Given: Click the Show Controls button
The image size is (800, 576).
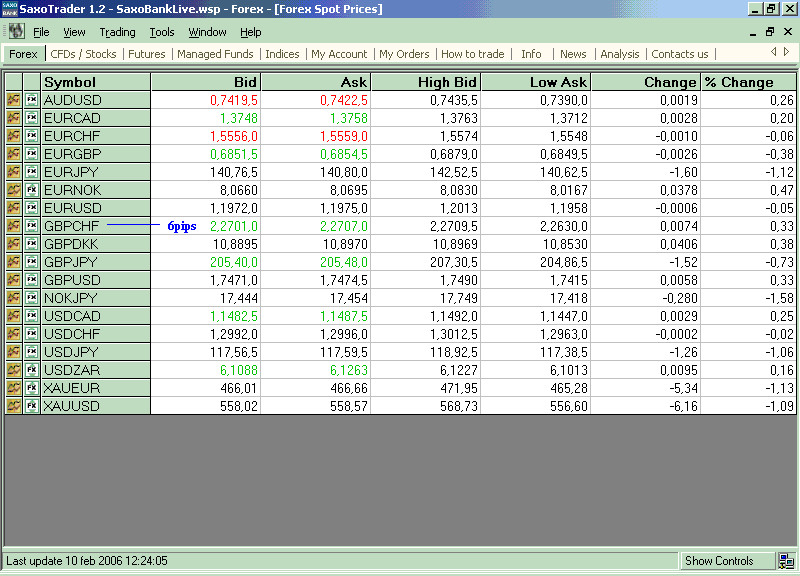Looking at the screenshot, I should coord(727,561).
